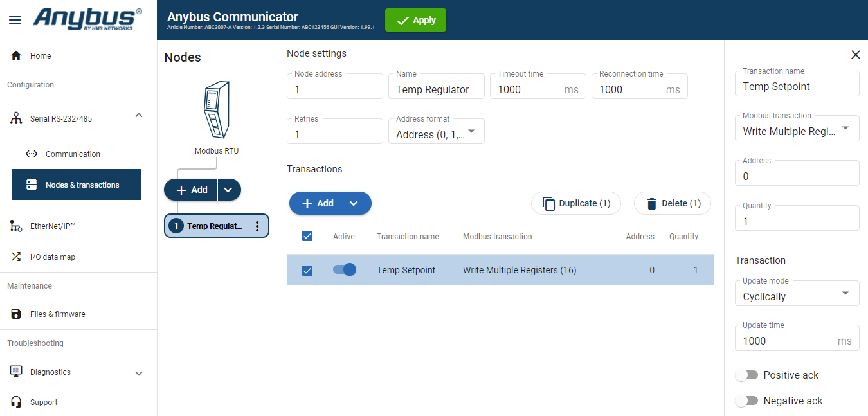Open the Update mode dropdown
Image resolution: width=868 pixels, height=416 pixels.
tap(845, 293)
